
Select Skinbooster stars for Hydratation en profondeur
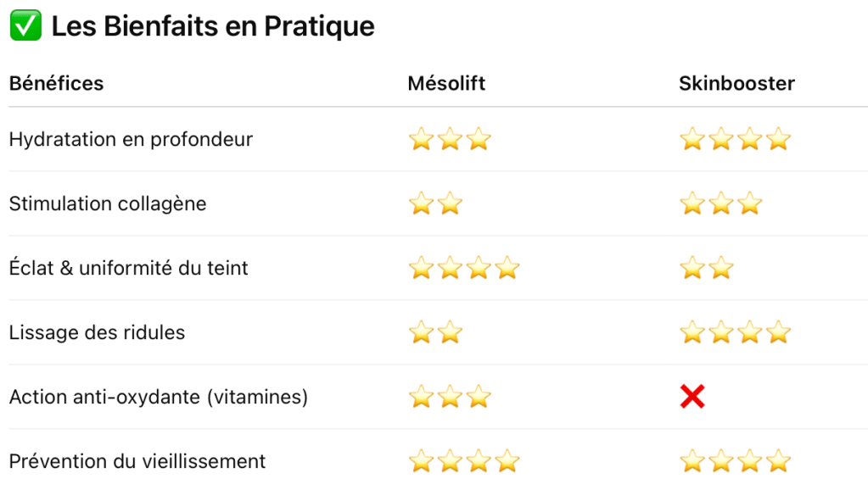(735, 139)
